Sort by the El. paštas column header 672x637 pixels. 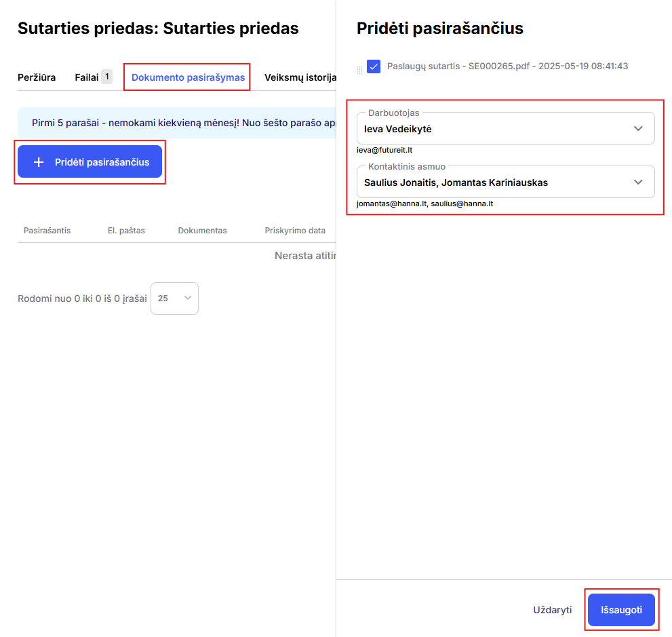tap(126, 231)
